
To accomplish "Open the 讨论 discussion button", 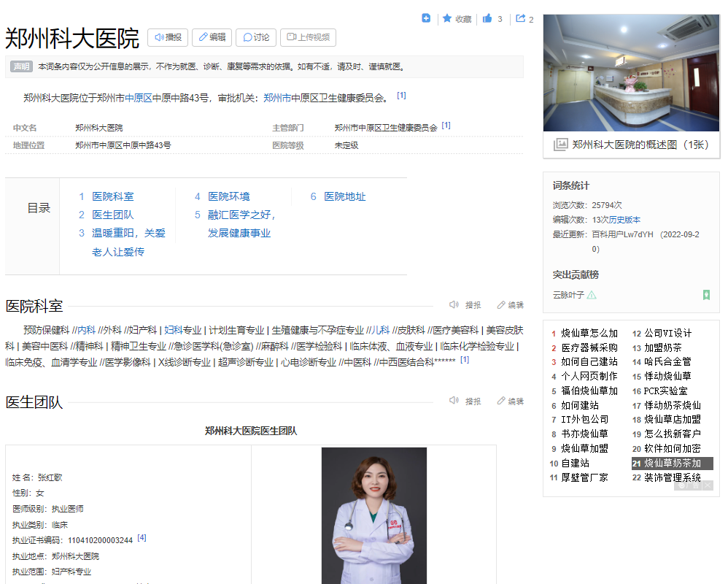I will click(256, 37).
